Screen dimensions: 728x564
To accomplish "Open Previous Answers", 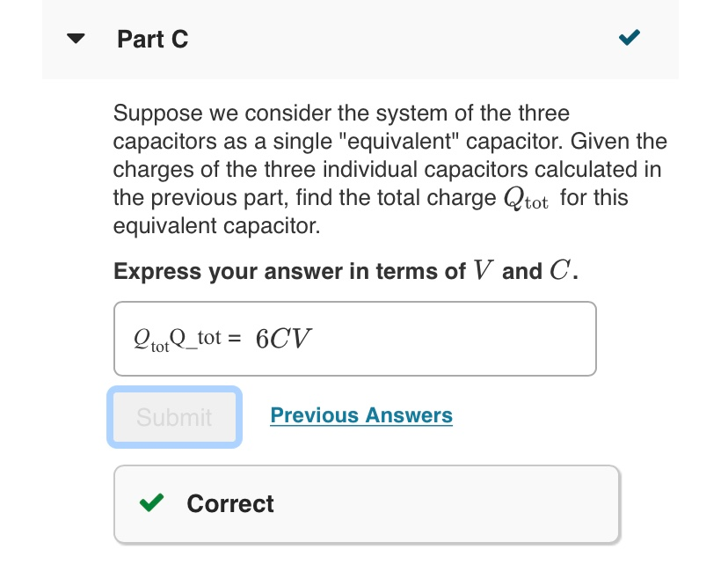I will click(360, 415).
